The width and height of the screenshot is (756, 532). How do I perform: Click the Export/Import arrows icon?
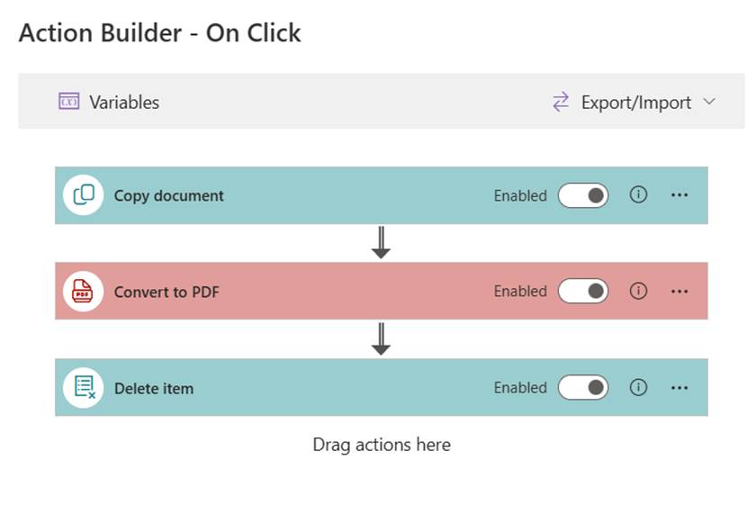pos(561,102)
